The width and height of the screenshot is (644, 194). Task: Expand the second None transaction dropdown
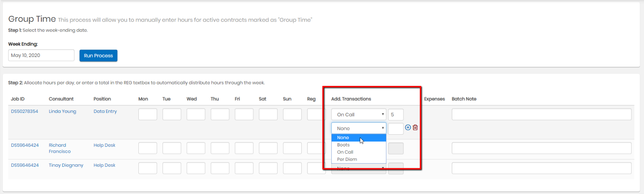[358, 128]
